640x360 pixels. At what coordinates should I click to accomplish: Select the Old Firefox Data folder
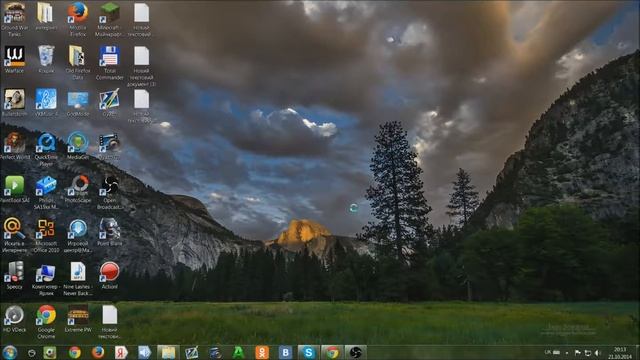tap(78, 62)
